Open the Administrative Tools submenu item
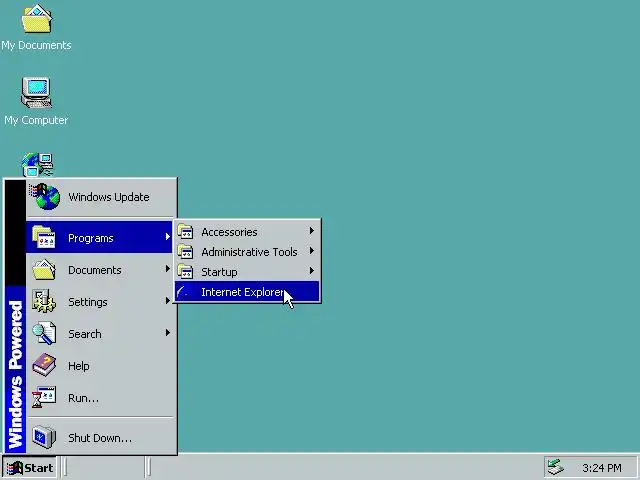The width and height of the screenshot is (640, 480). [x=247, y=251]
